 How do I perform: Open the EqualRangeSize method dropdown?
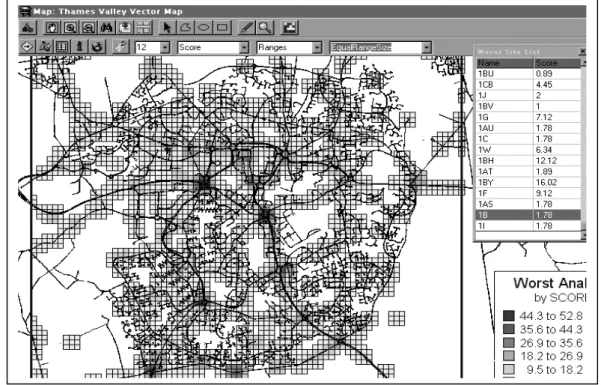(427, 48)
